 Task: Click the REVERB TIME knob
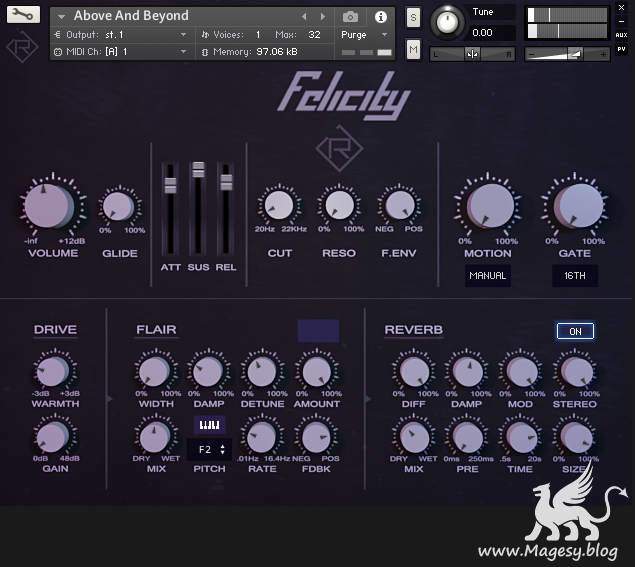[521, 437]
